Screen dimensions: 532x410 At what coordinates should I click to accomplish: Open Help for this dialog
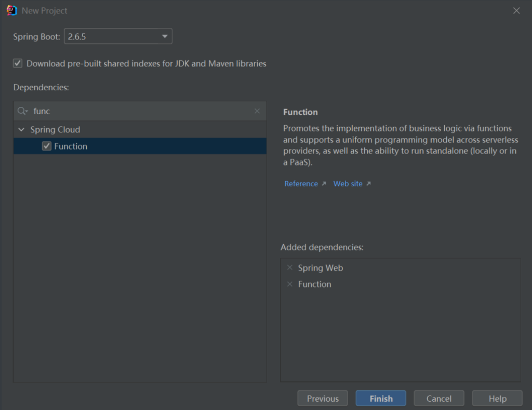tap(497, 398)
